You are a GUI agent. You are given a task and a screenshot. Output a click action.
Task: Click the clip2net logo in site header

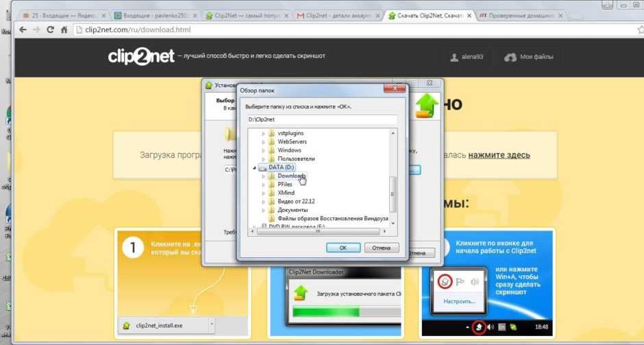coord(140,56)
